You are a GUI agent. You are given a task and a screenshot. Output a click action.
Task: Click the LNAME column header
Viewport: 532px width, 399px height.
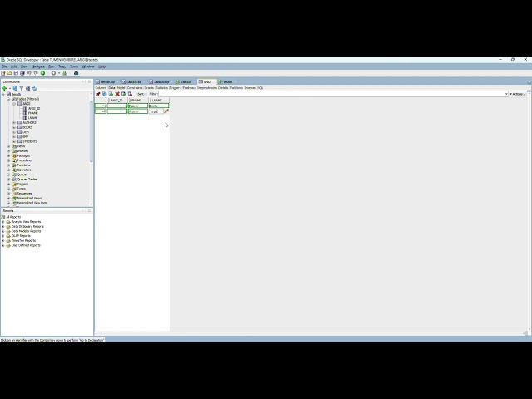point(159,101)
